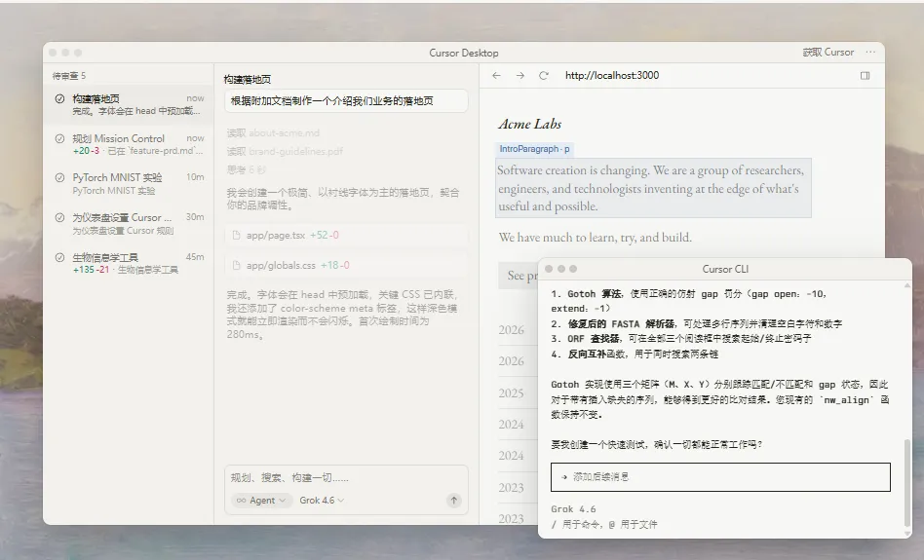The image size is (924, 560).
Task: Click the +20 -3 diff stats text
Action: 86,151
